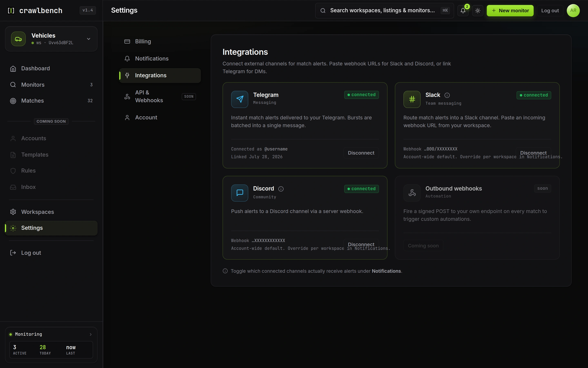Click the Log out button in top bar
The image size is (588, 368).
pos(550,10)
